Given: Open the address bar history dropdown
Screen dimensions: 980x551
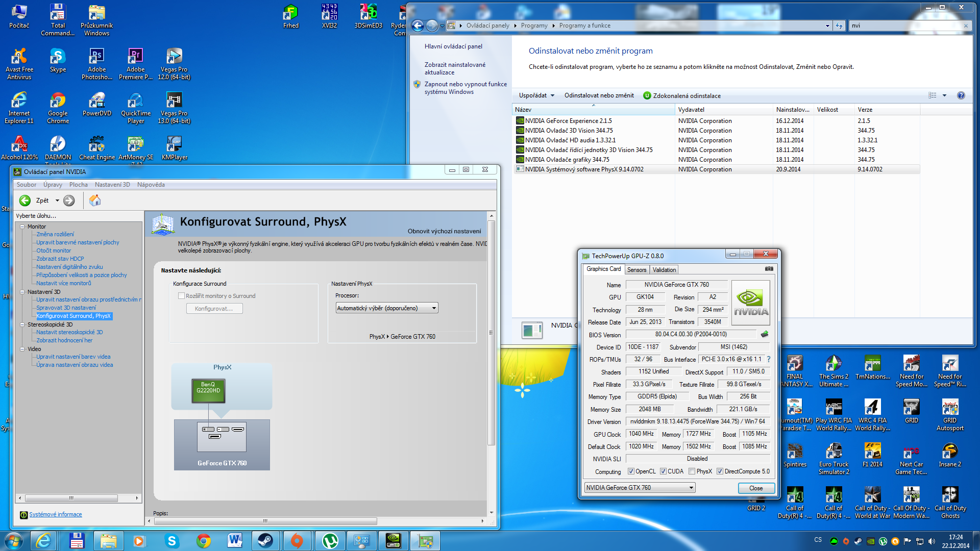Looking at the screenshot, I should click(x=827, y=26).
